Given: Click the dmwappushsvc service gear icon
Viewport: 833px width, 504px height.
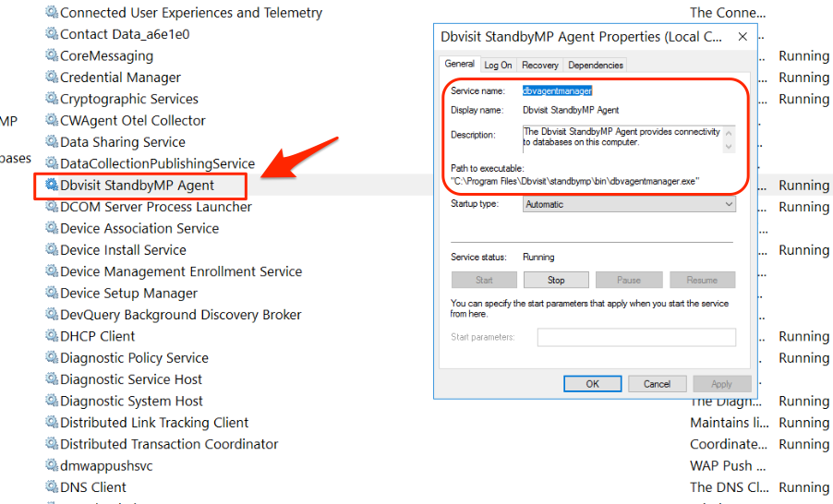Looking at the screenshot, I should pyautogui.click(x=52, y=466).
